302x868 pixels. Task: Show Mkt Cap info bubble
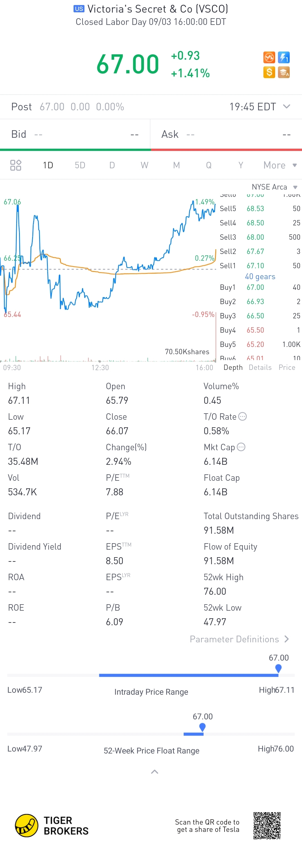tap(241, 447)
